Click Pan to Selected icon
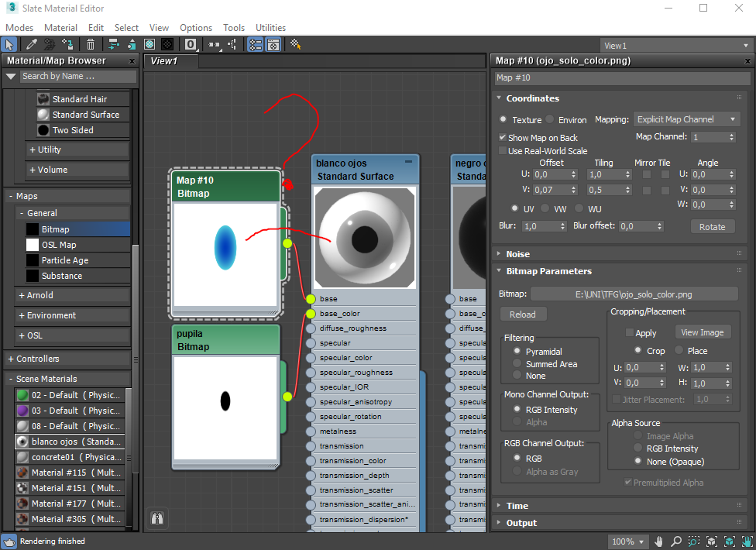The height and width of the screenshot is (550, 756). click(747, 541)
